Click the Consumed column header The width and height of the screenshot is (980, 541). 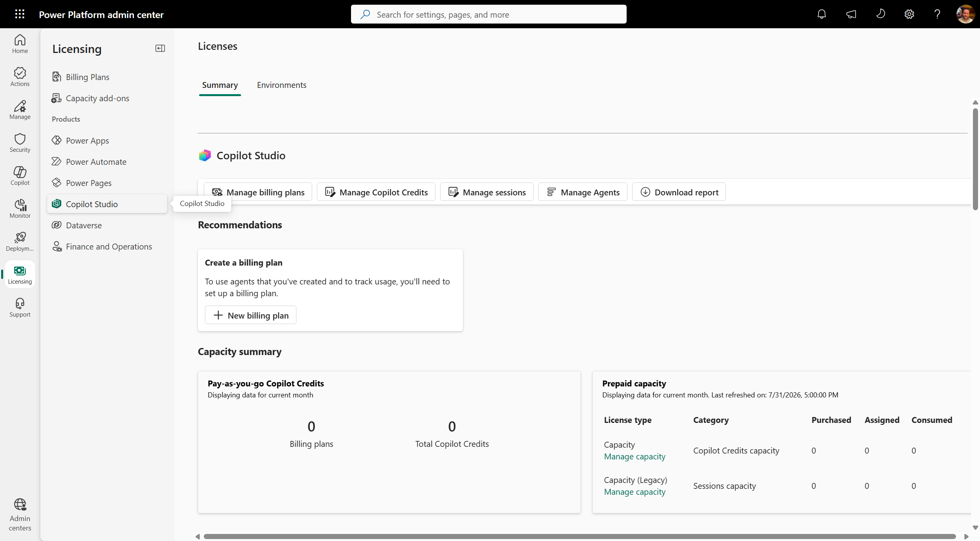[x=932, y=420]
